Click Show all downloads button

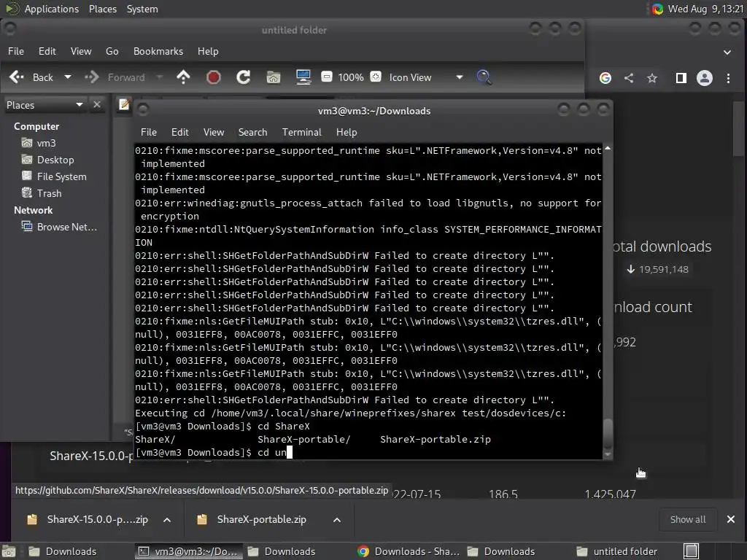(688, 519)
